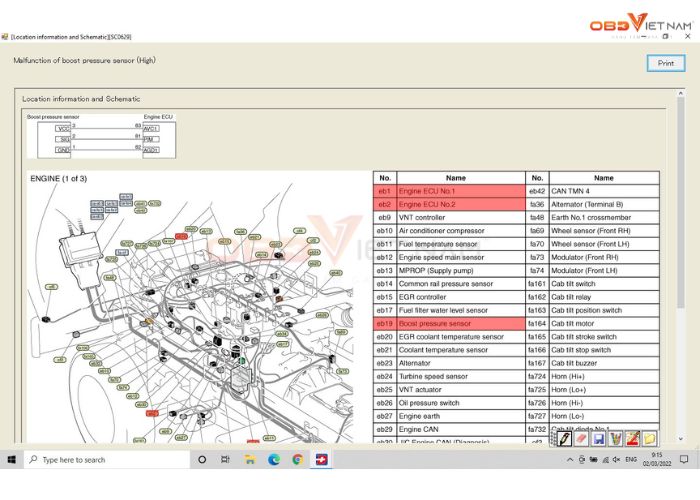Click the EGR controller entry
Viewport: 700px width, 500px height.
coord(422,297)
